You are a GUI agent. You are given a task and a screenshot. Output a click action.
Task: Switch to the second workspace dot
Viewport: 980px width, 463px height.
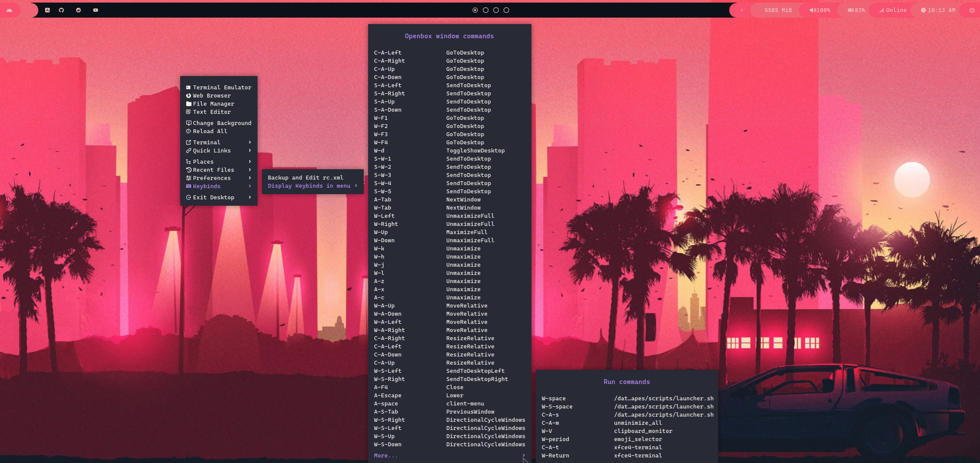tap(486, 10)
